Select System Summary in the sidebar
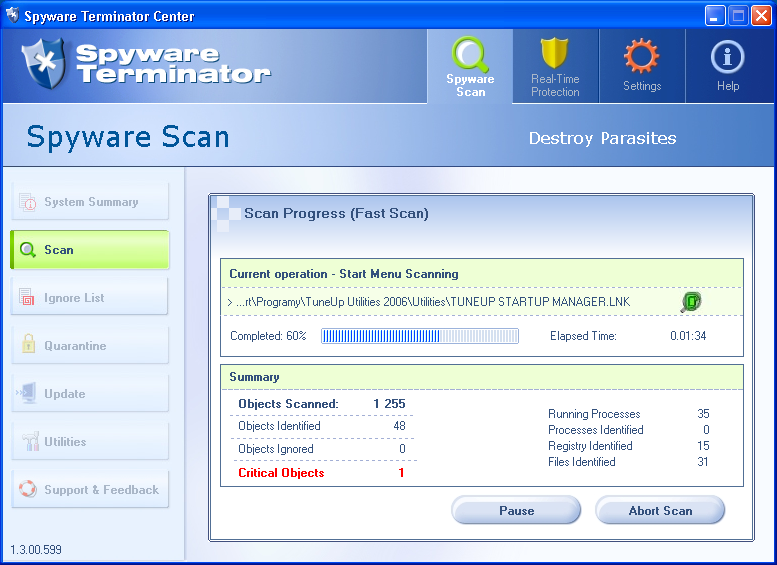This screenshot has height=565, width=777. pyautogui.click(x=90, y=202)
